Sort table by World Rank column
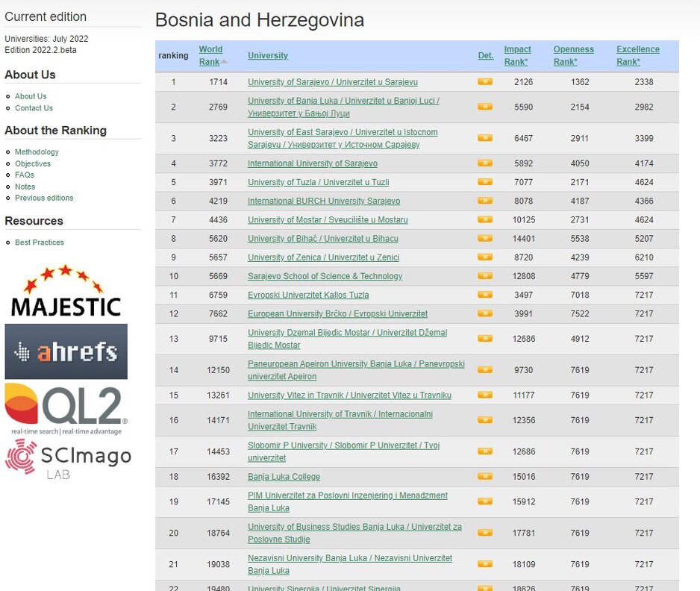This screenshot has height=591, width=700. [210, 55]
